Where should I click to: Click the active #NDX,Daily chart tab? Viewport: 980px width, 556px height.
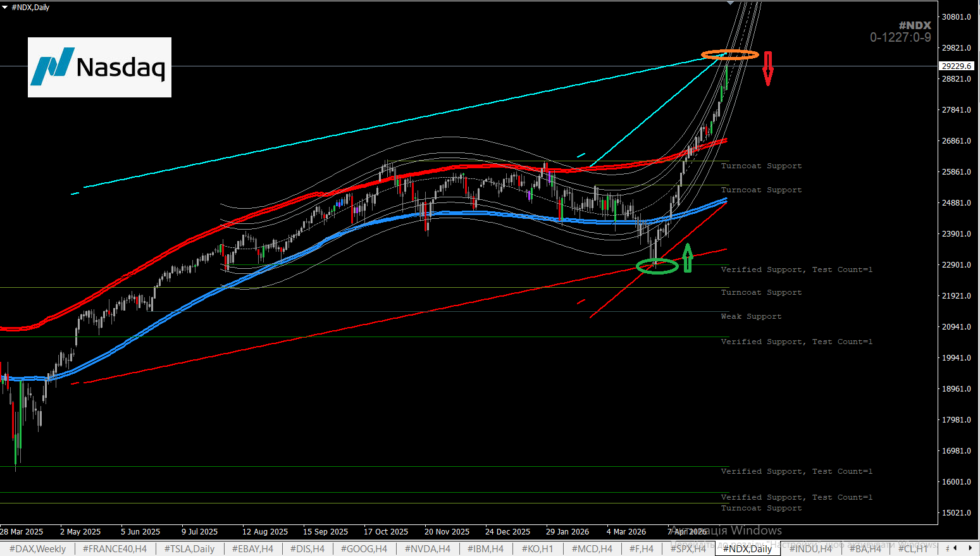[x=747, y=548]
